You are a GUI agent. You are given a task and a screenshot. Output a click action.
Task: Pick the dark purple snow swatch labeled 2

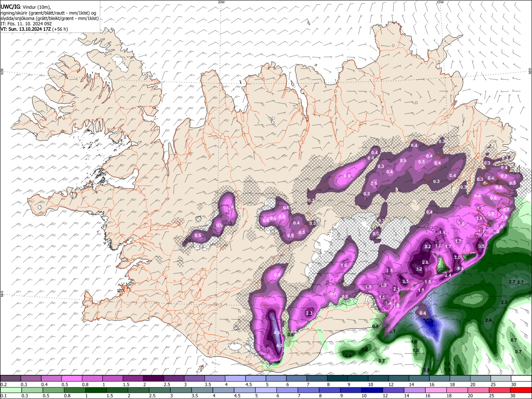coord(153,379)
